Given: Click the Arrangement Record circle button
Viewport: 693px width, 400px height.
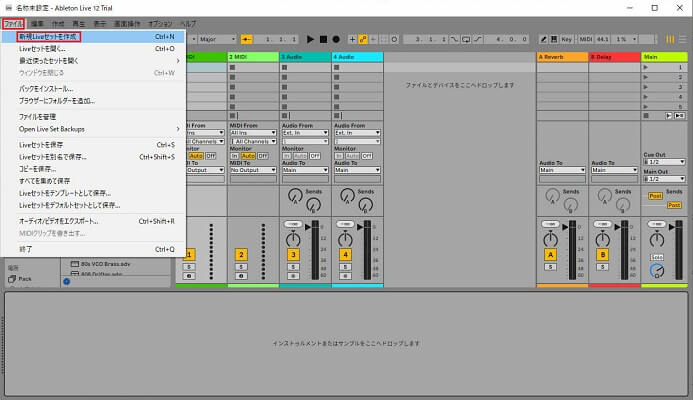Looking at the screenshot, I should point(336,39).
